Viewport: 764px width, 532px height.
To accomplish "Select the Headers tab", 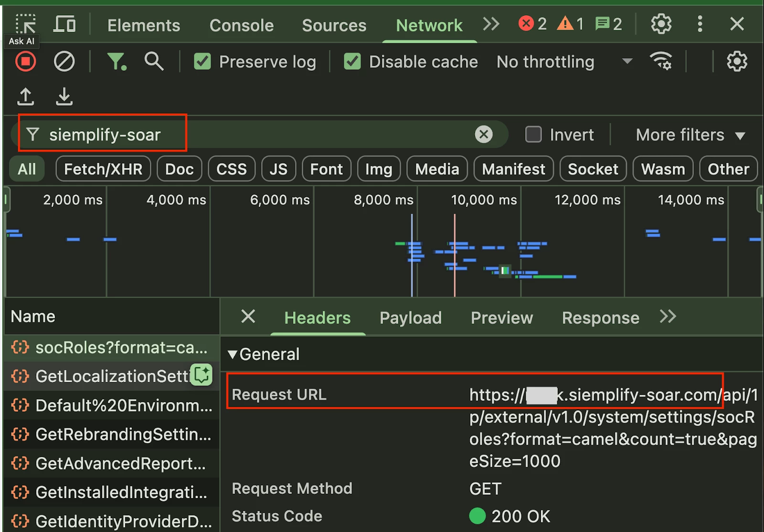I will 318,318.
